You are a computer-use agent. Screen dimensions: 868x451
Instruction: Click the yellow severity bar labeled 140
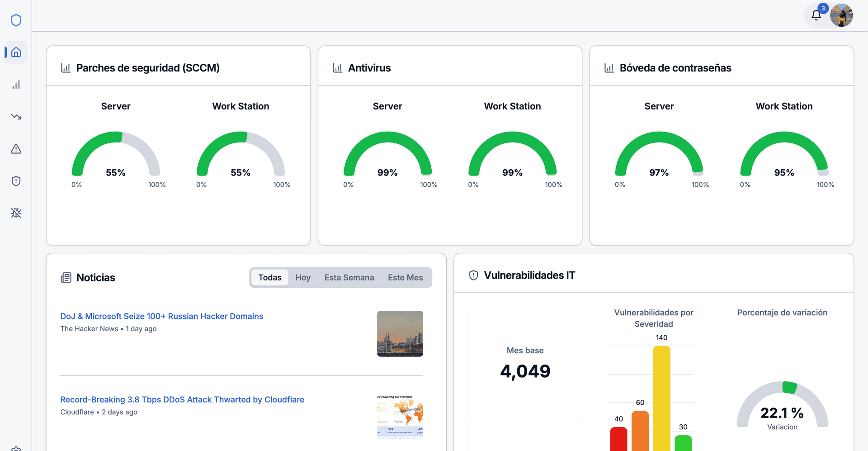tap(661, 398)
